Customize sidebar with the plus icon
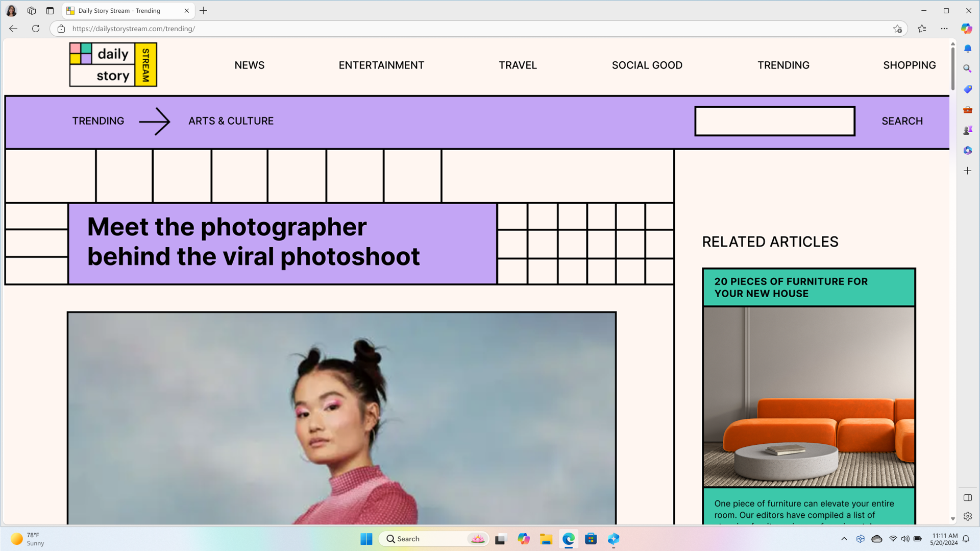 968,171
